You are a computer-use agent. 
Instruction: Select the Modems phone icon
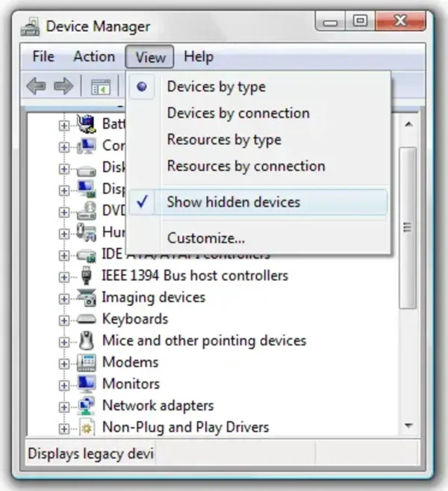click(87, 362)
